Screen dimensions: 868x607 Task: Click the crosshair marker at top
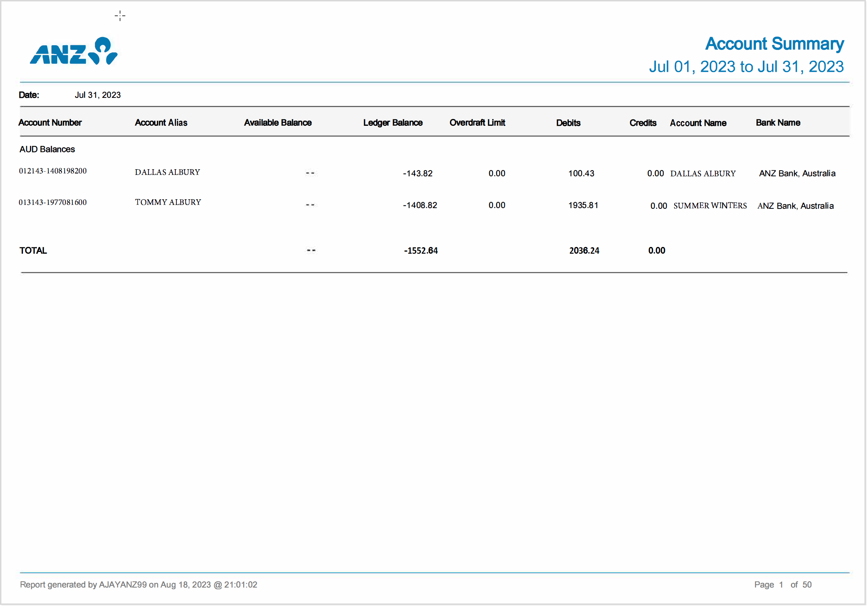coord(120,16)
